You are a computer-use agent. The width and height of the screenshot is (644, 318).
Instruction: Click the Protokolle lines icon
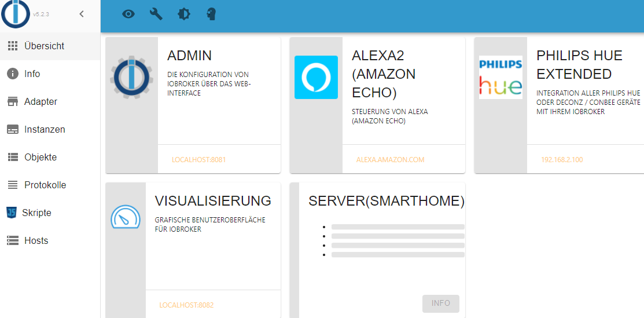(13, 185)
